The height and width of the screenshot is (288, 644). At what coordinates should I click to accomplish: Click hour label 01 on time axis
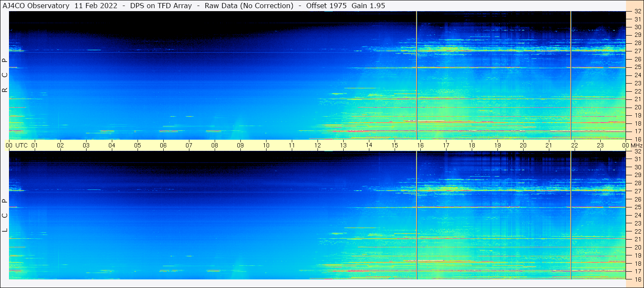(35, 145)
